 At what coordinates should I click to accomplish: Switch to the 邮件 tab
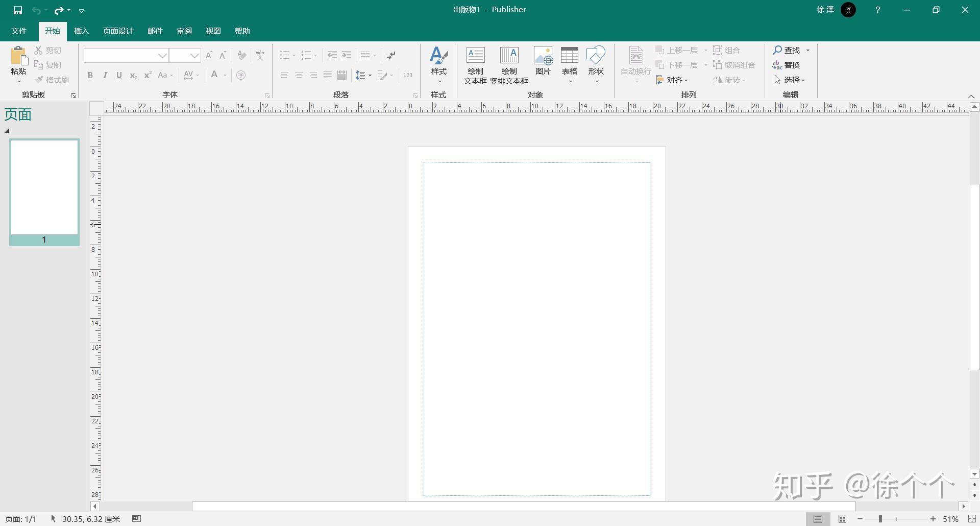pyautogui.click(x=155, y=31)
